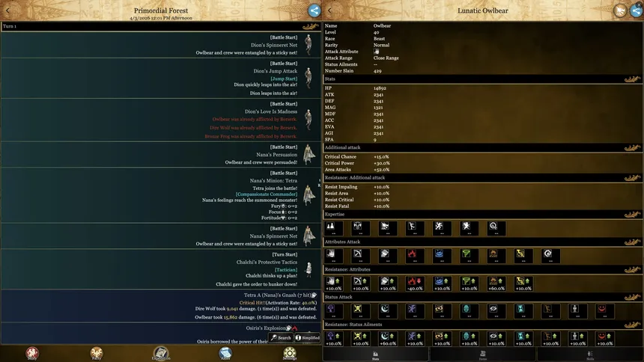Collapse the Stats section header
The width and height of the screenshot is (644, 362).
click(483, 79)
